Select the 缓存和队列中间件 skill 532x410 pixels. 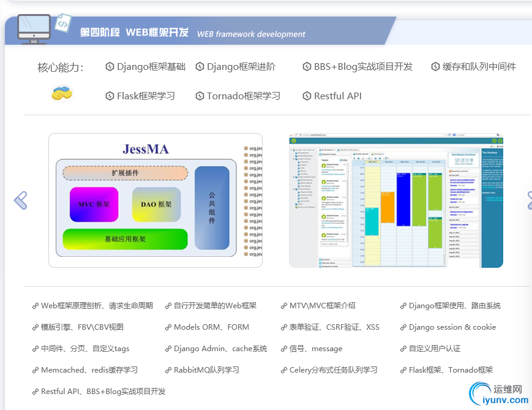[479, 67]
